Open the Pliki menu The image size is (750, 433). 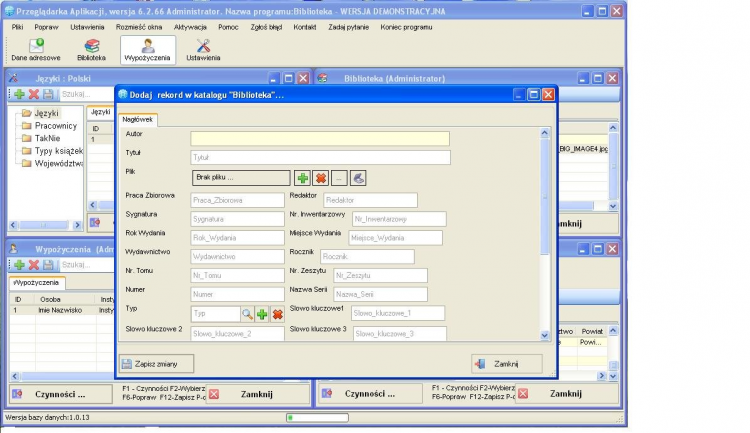[17, 27]
